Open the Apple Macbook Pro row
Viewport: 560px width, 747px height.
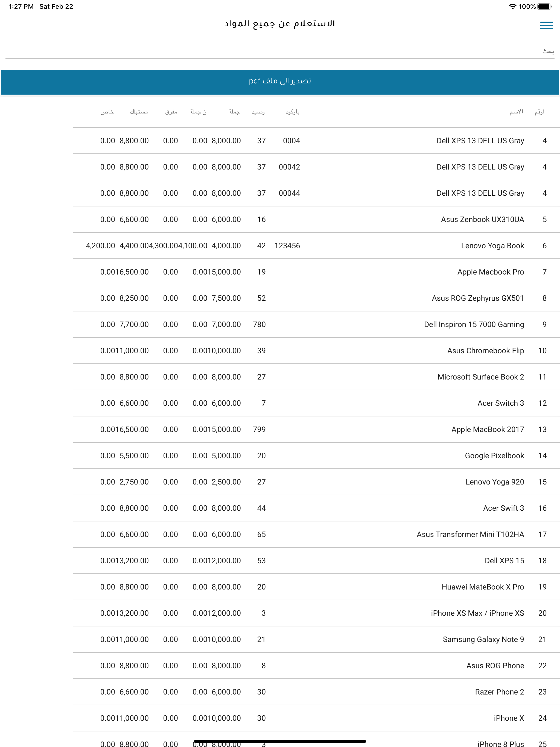click(316, 272)
